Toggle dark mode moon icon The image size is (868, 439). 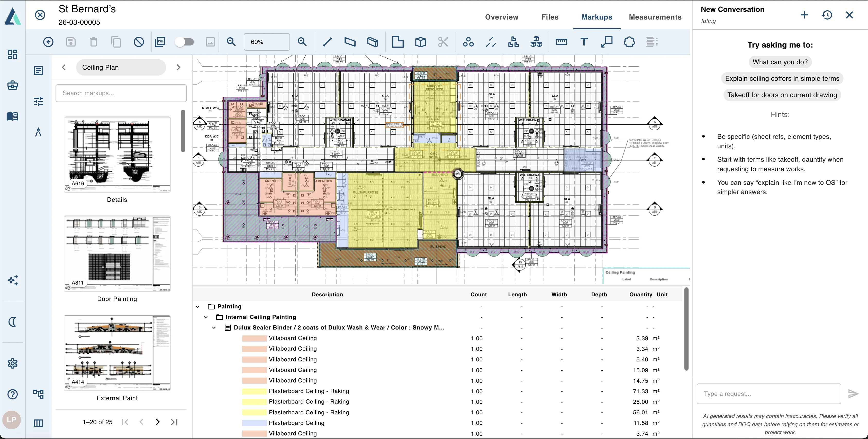12,322
